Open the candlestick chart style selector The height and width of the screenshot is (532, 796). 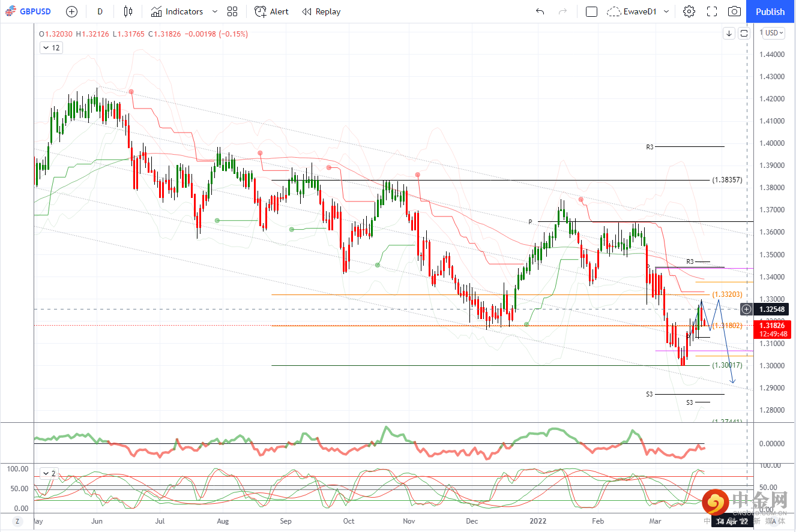click(128, 11)
